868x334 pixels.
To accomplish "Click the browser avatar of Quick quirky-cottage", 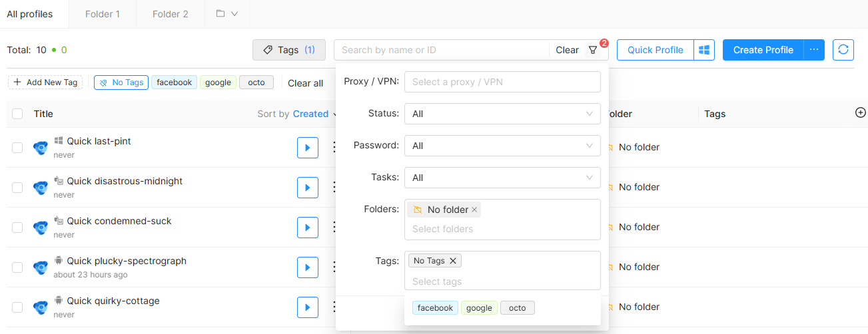I will [41, 307].
